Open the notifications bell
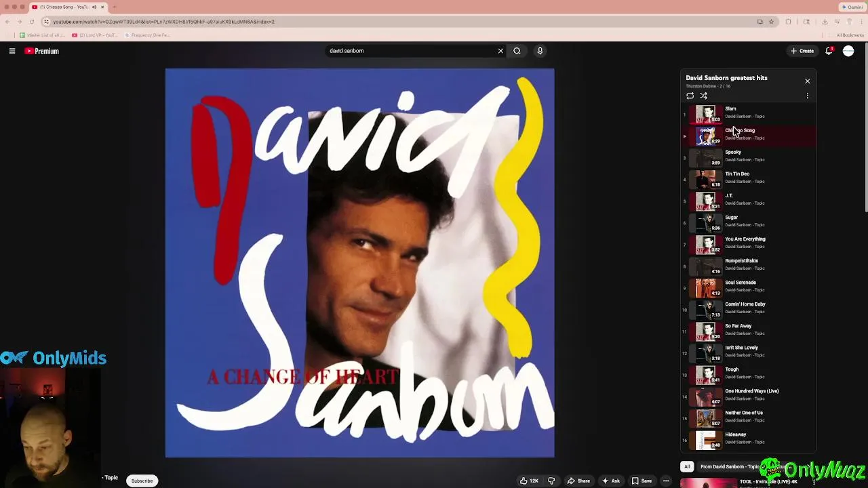This screenshot has height=488, width=868. click(829, 51)
